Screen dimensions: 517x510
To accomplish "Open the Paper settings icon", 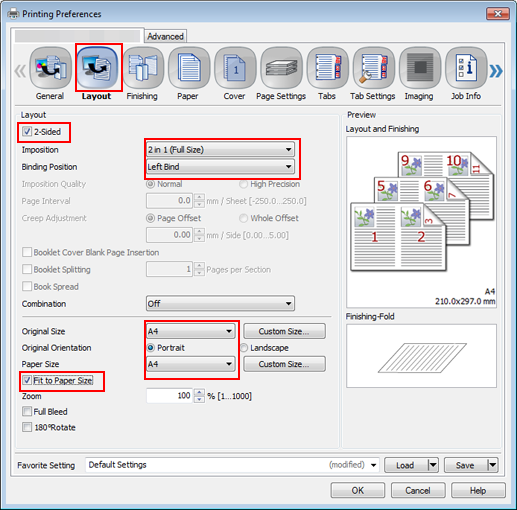I will coord(189,68).
